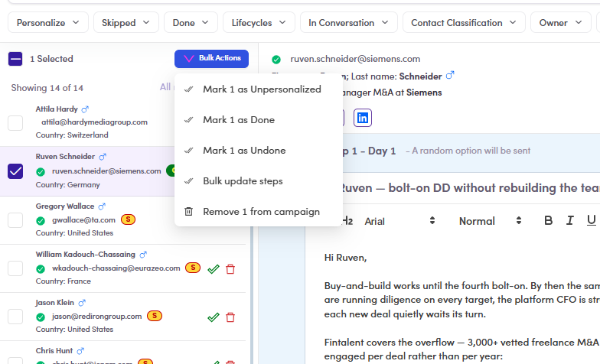Toggle the select-all checkbox beside 1 Selected
The width and height of the screenshot is (600, 364).
[x=15, y=59]
